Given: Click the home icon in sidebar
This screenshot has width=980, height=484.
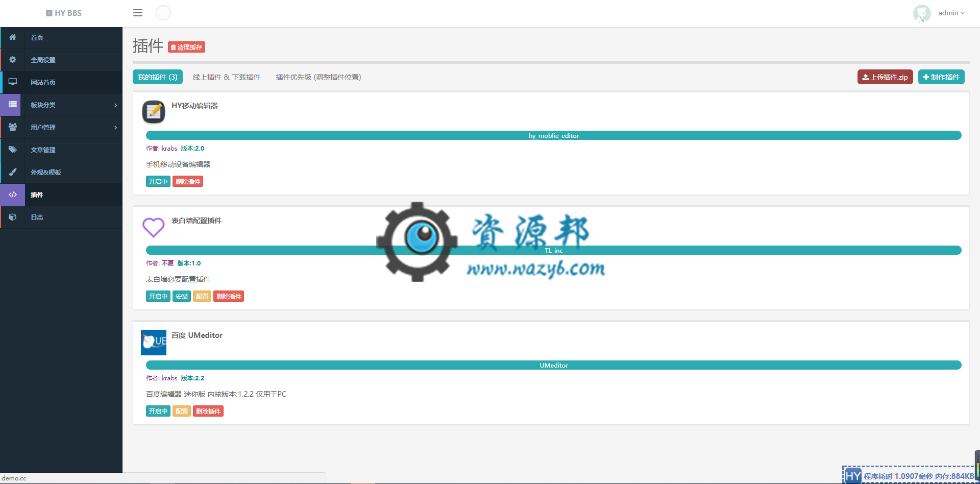Looking at the screenshot, I should (13, 37).
